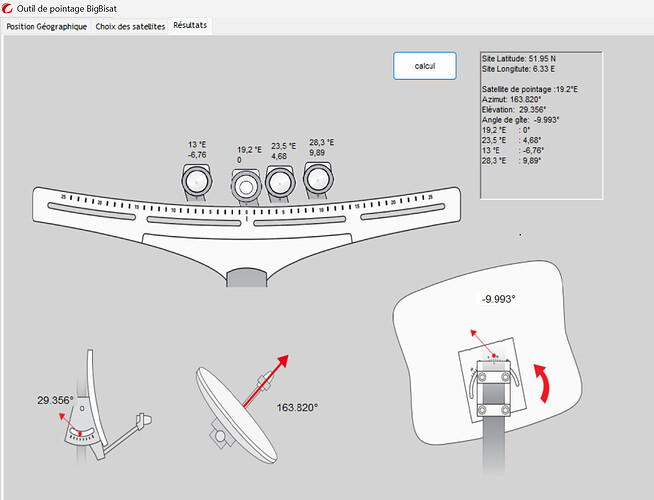This screenshot has width=654, height=500.
Task: Click the azimuth dish diagram
Action: [242, 409]
